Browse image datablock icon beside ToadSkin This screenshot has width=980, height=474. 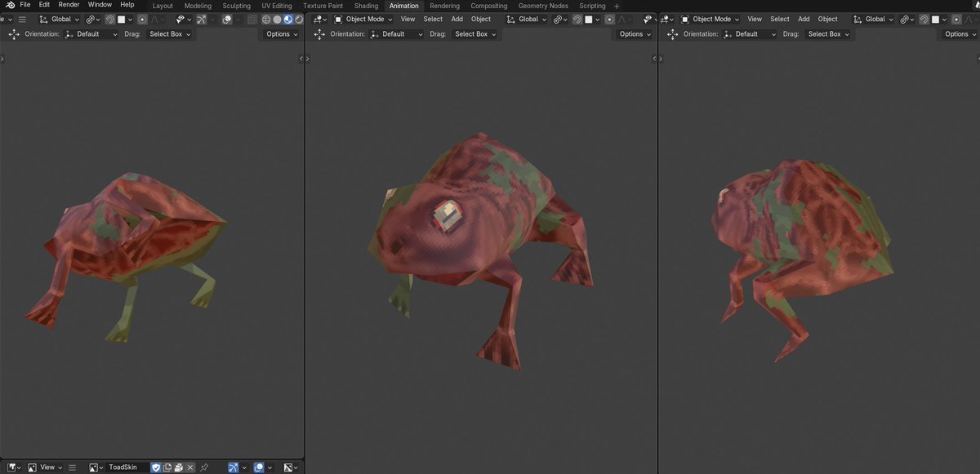[x=96, y=467]
